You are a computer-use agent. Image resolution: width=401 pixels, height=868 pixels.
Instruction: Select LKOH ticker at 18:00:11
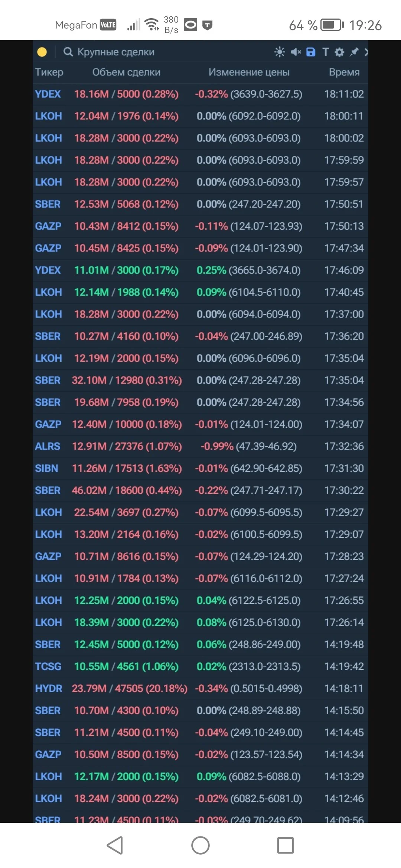pyautogui.click(x=49, y=116)
